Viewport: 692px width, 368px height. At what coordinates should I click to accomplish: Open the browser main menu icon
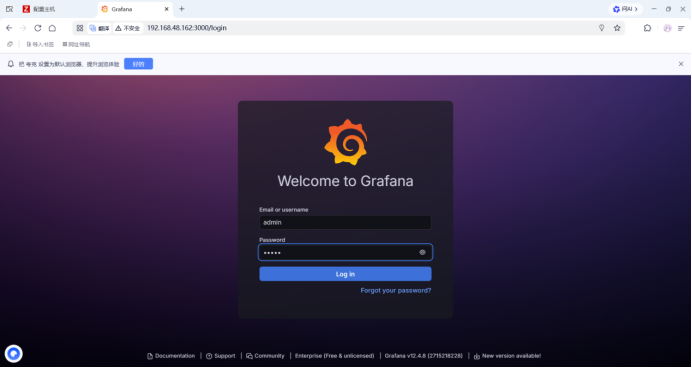click(681, 28)
